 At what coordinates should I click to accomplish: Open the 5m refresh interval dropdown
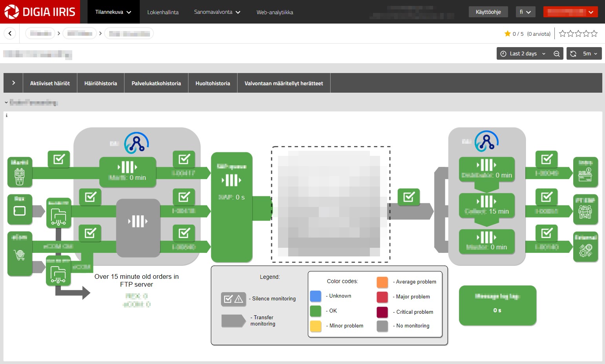pos(590,53)
